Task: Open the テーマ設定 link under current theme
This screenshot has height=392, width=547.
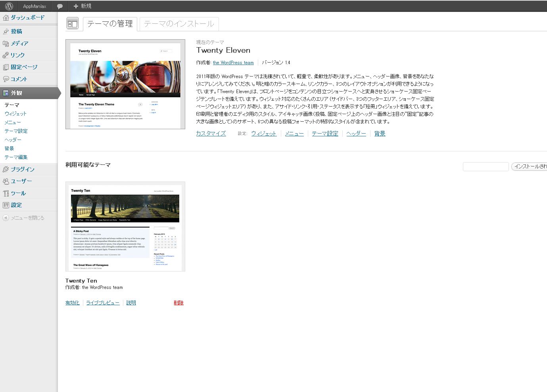Action: (x=325, y=134)
